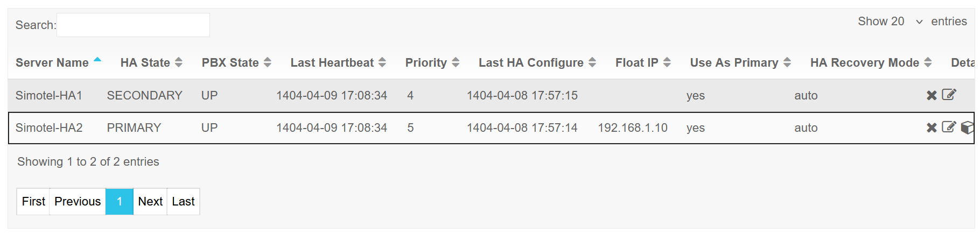The height and width of the screenshot is (241, 980).
Task: Sort by Last HA Configure column
Action: coord(537,62)
